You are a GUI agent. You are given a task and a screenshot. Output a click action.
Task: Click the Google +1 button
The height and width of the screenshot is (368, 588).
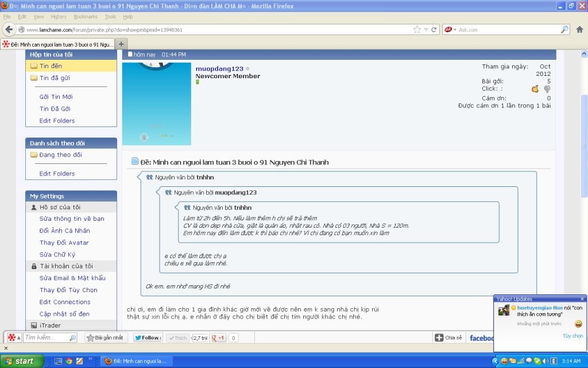(218, 338)
